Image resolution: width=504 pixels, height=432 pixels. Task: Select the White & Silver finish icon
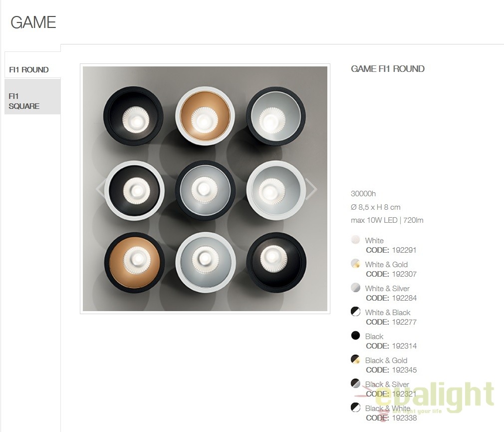point(355,288)
